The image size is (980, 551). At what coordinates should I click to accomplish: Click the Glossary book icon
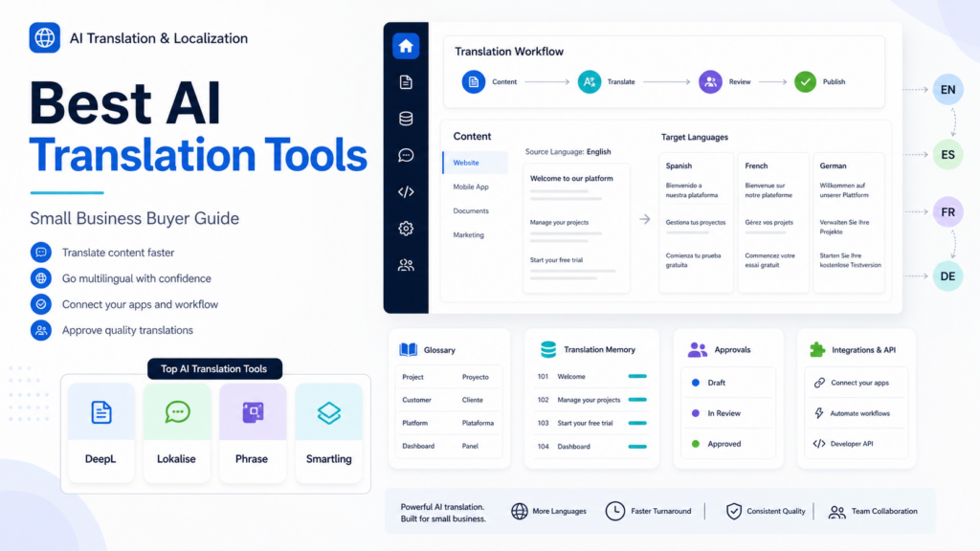(408, 349)
